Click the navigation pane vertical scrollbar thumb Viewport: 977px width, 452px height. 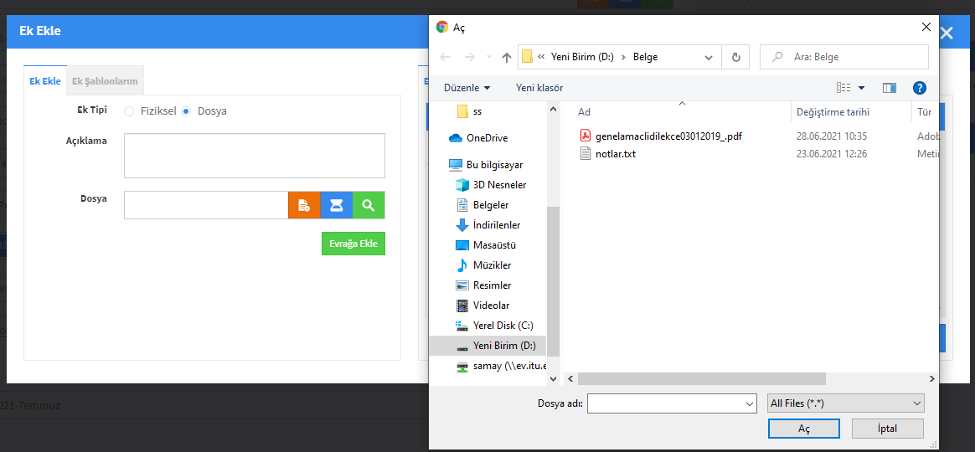(553, 281)
